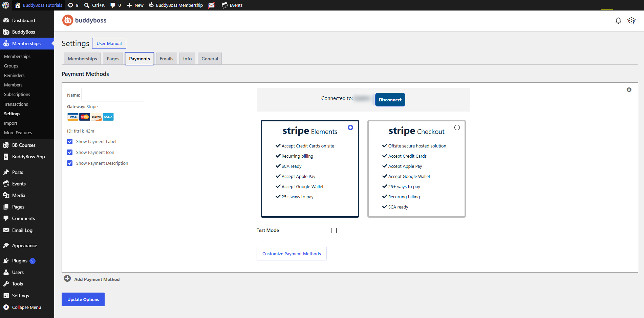
Task: Click the plus icon to add payment method
Action: [x=67, y=279]
